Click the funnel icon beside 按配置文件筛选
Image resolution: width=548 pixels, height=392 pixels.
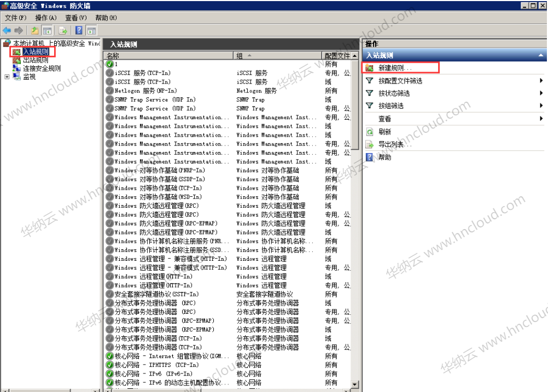pos(369,81)
